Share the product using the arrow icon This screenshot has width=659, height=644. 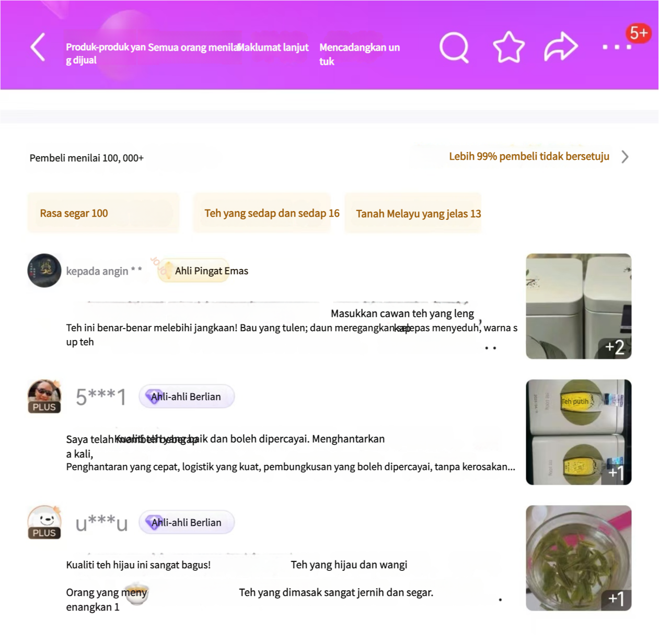click(x=561, y=47)
